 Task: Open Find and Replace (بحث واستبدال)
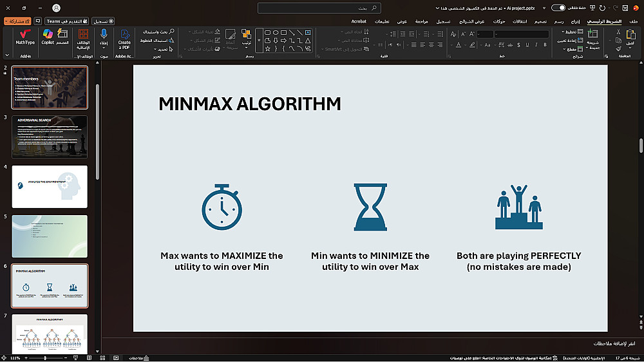158,32
